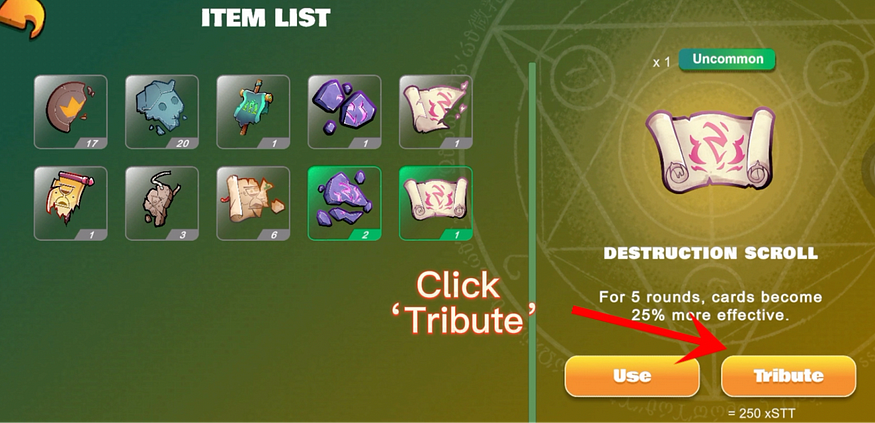Click the 250 xSTT tribute value label
The height and width of the screenshot is (423, 875).
click(761, 414)
